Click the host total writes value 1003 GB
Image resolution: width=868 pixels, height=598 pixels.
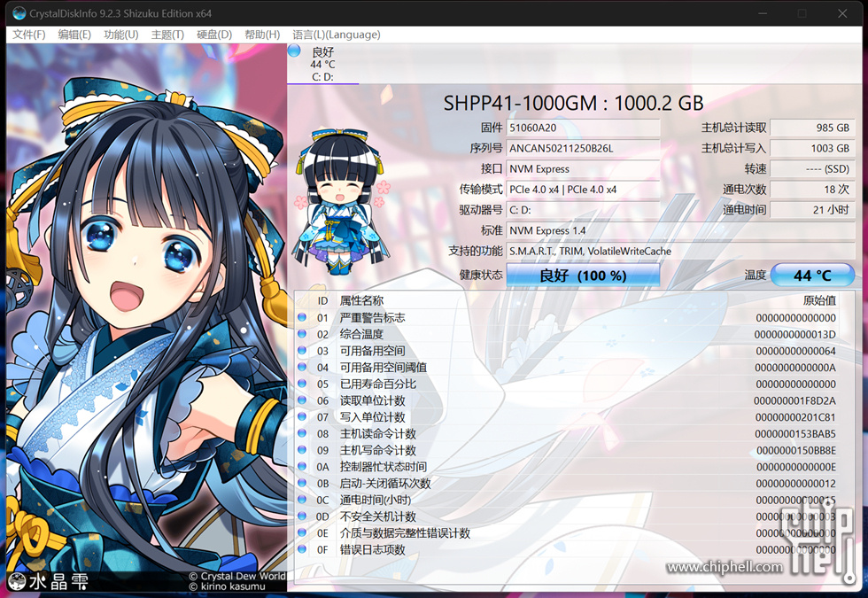[x=812, y=149]
